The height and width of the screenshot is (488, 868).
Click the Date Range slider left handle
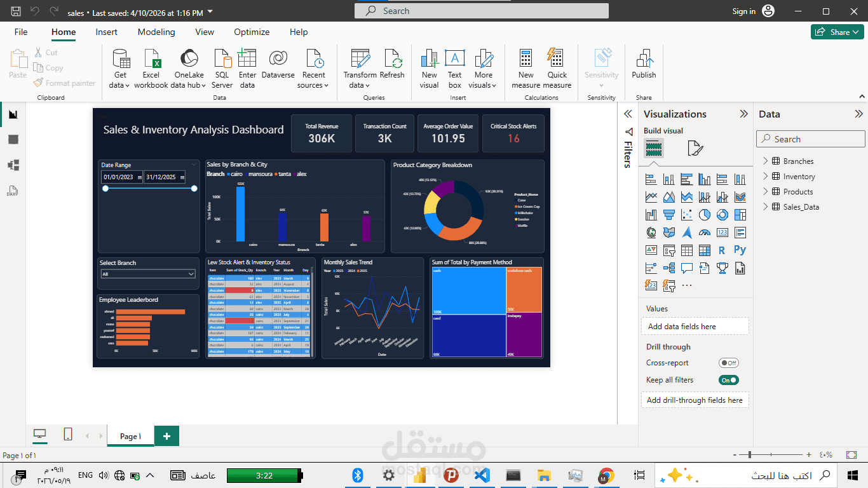pos(105,188)
